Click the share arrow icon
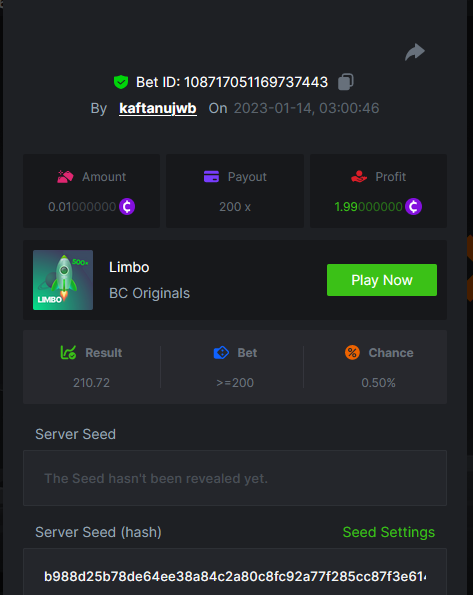 click(415, 52)
